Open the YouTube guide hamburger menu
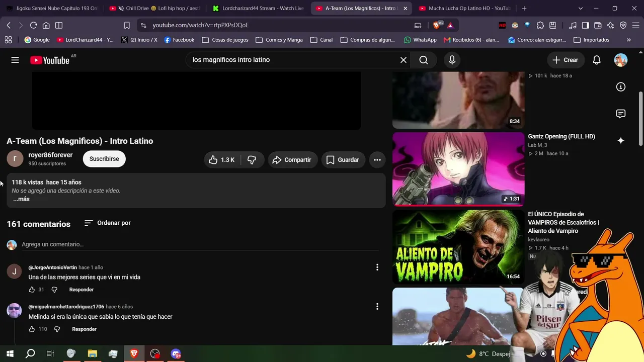 coord(15,60)
